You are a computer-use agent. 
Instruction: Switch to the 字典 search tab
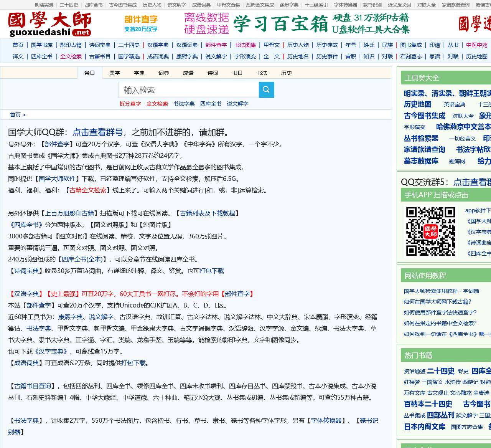click(139, 73)
